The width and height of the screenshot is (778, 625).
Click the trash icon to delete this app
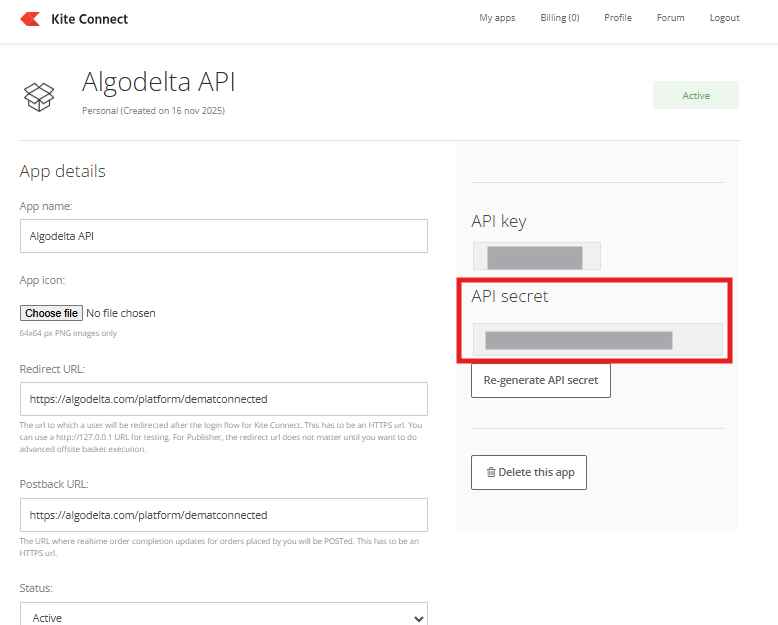pos(491,472)
